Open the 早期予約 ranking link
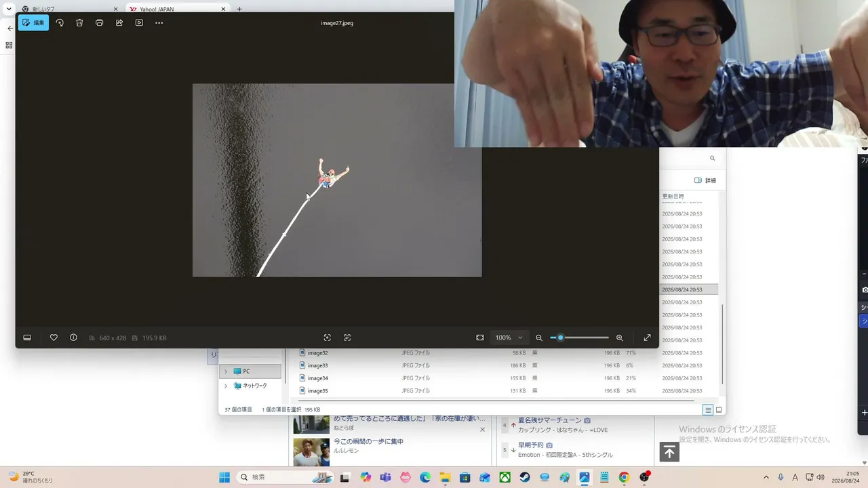The height and width of the screenshot is (488, 868). [x=531, y=445]
